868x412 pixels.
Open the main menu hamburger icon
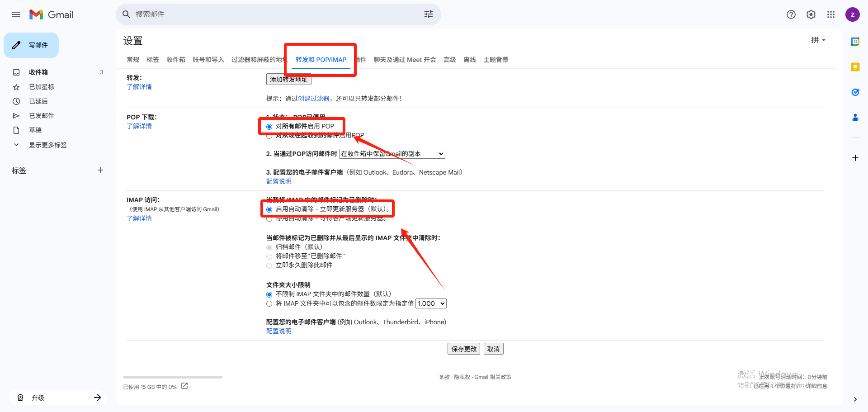click(16, 14)
